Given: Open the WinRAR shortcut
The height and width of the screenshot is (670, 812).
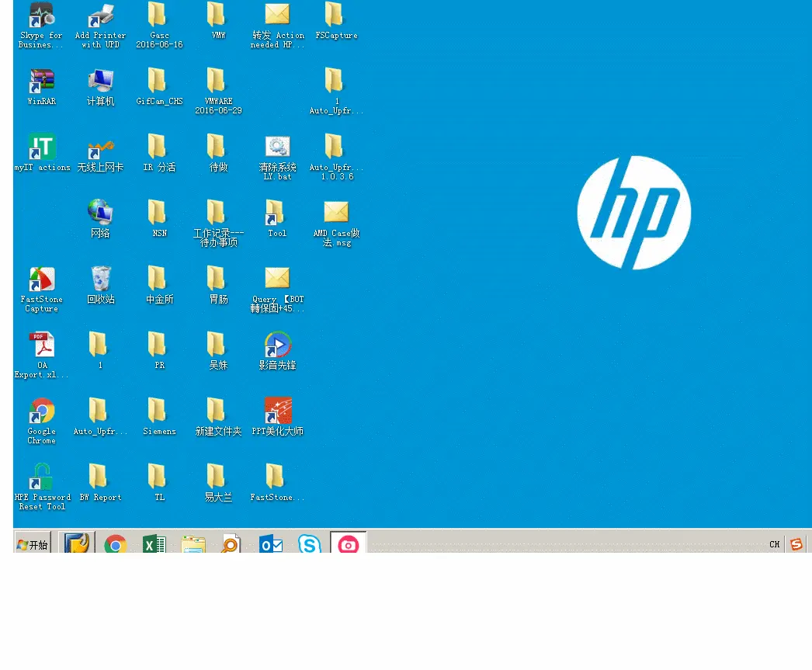Looking at the screenshot, I should (41, 86).
